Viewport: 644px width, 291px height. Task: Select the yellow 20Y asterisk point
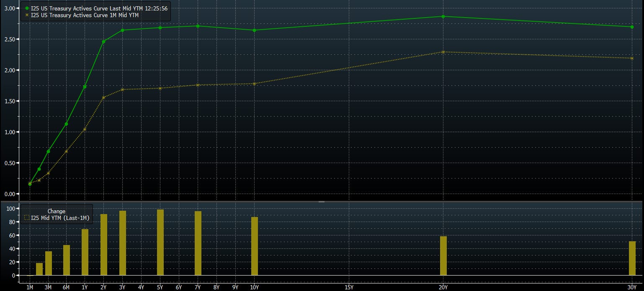tap(443, 52)
